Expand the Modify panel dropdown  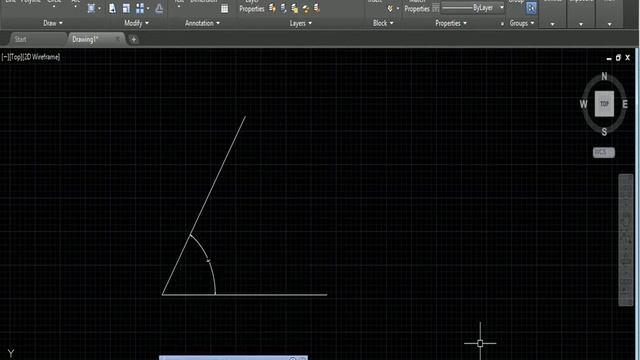click(136, 23)
